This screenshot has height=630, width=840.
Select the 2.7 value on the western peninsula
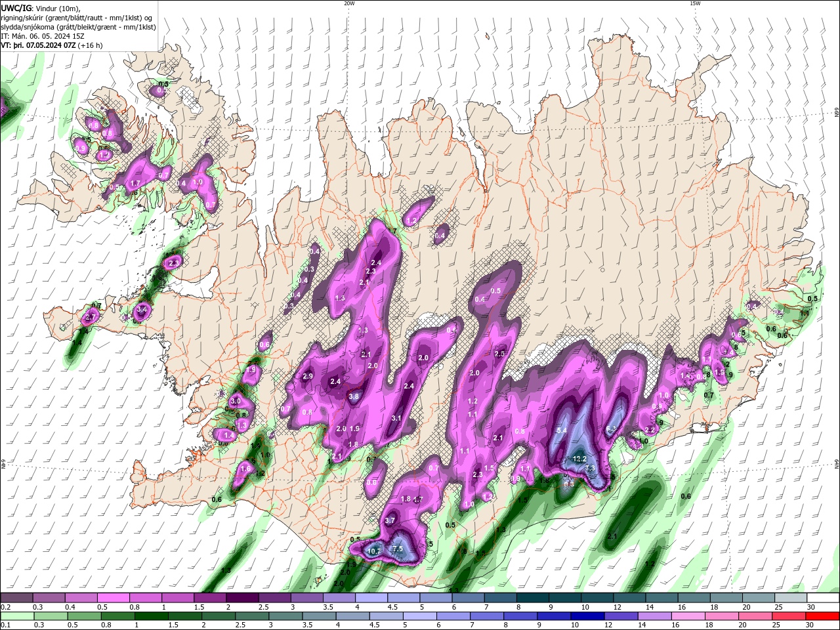tap(91, 318)
